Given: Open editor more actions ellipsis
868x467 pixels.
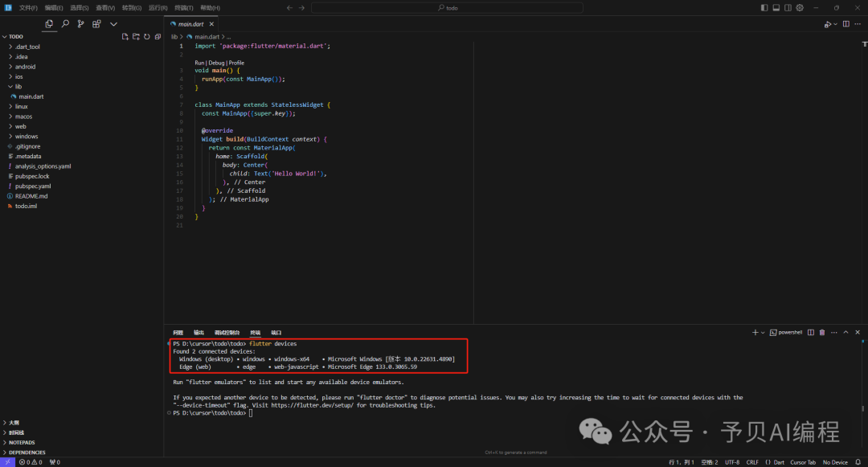Looking at the screenshot, I should coord(858,24).
